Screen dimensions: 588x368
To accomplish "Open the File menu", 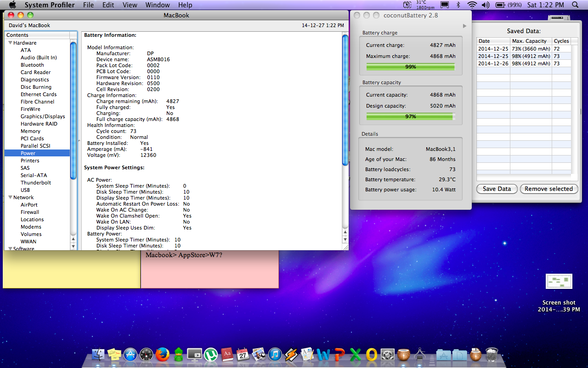I will coord(88,5).
